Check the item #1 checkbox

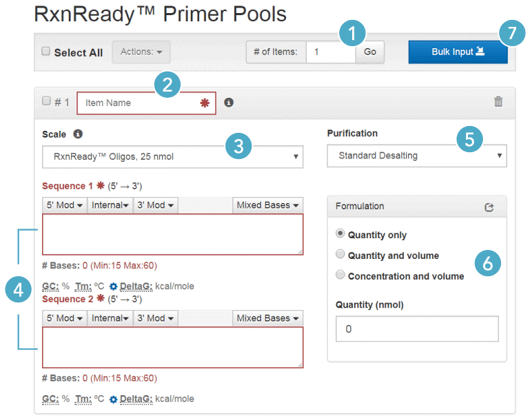46,101
